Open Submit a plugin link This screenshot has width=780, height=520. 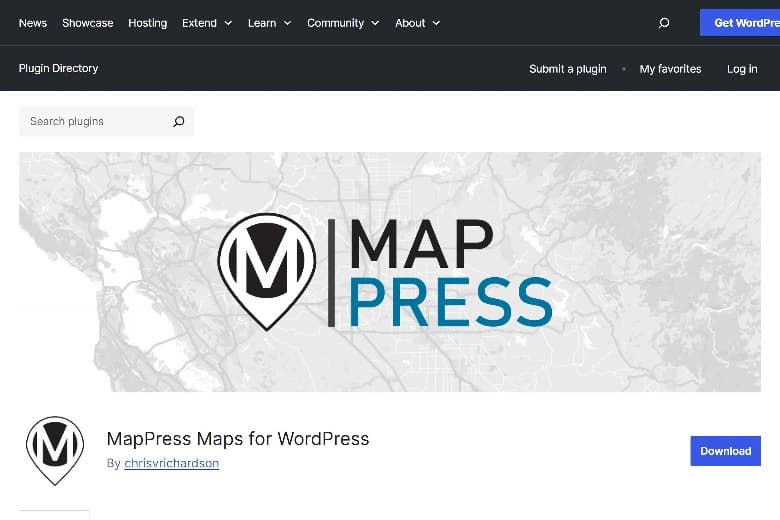(568, 69)
